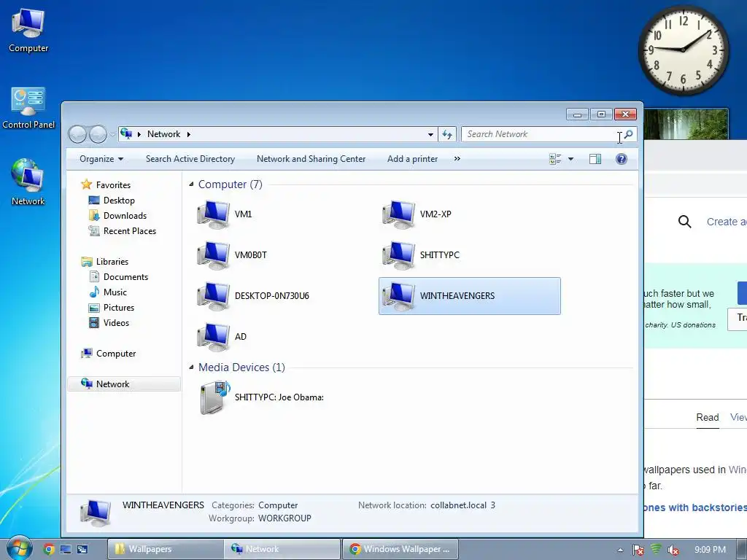Click the Action Center flag tray icon

(x=638, y=550)
